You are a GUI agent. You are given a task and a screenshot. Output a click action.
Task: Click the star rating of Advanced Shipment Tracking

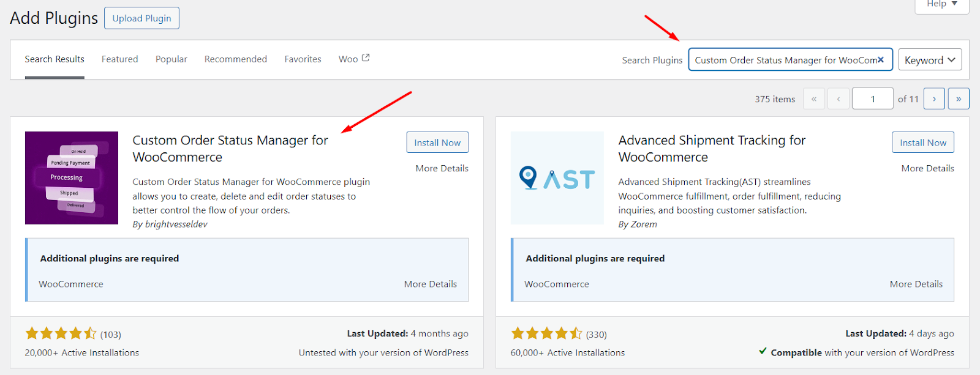[x=546, y=333]
